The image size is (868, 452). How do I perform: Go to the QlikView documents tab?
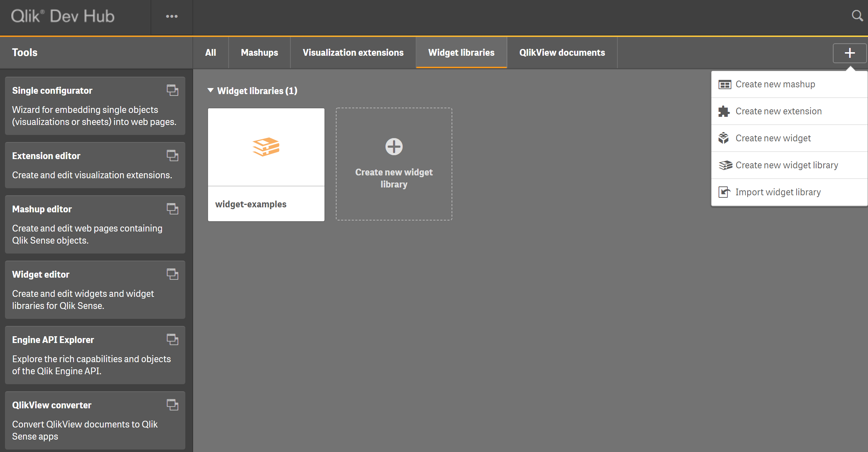click(x=562, y=53)
